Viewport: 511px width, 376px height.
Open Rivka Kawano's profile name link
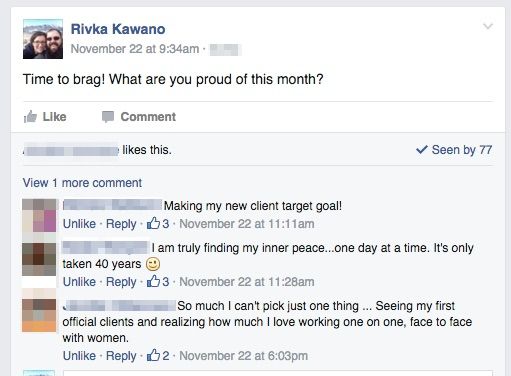pyautogui.click(x=118, y=29)
